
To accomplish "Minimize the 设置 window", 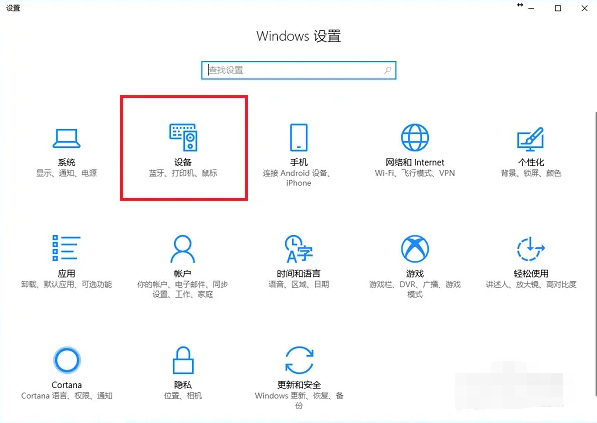I will click(x=531, y=8).
